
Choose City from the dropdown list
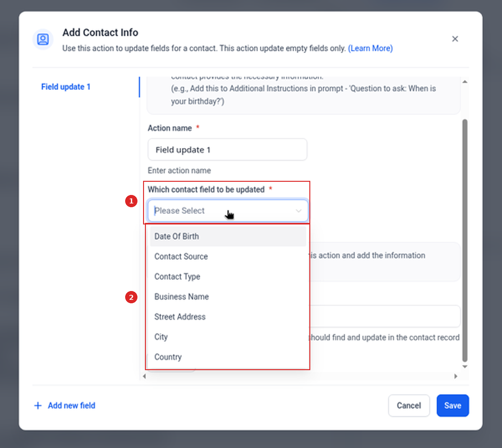(228, 337)
